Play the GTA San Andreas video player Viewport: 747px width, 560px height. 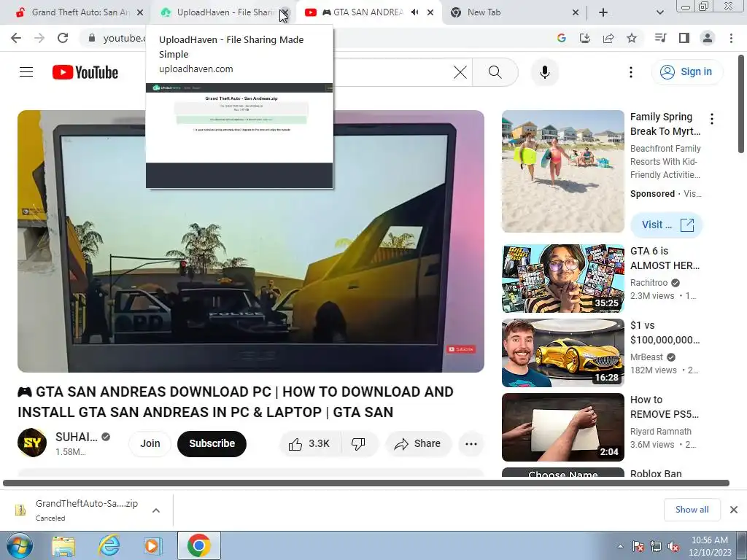pos(251,241)
